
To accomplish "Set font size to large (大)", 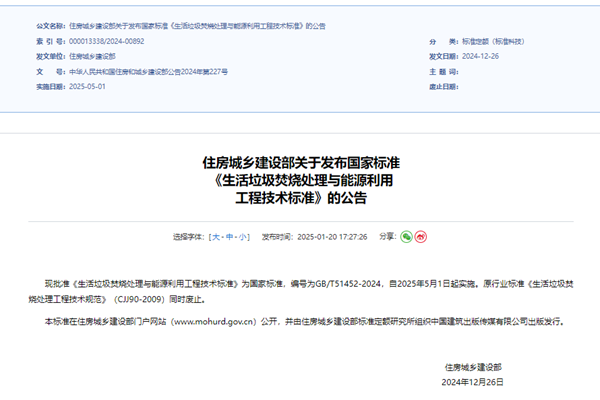I will click(x=215, y=237).
